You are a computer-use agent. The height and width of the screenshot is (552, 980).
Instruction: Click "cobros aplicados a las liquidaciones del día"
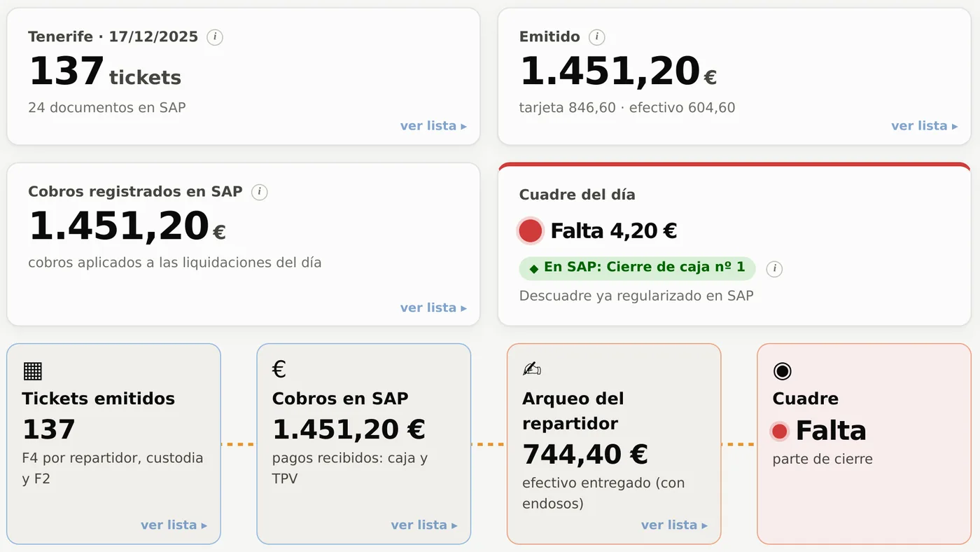tap(175, 263)
